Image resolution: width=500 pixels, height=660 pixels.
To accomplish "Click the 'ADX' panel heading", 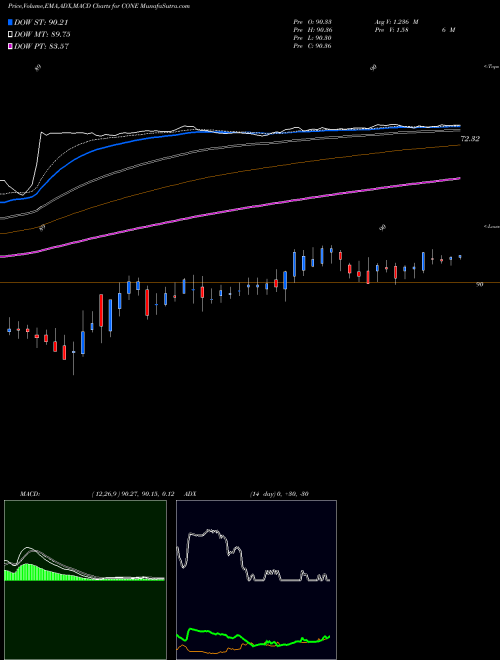I will click(x=190, y=494).
